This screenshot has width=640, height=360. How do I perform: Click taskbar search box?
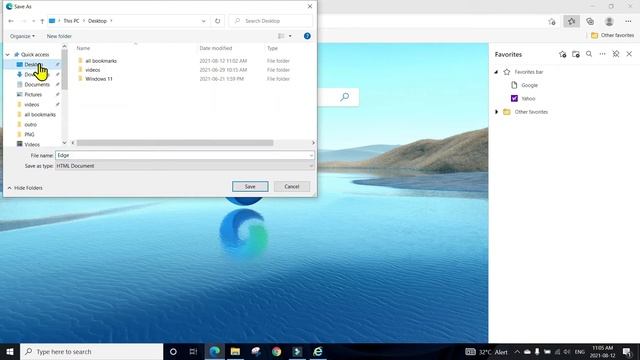point(91,351)
